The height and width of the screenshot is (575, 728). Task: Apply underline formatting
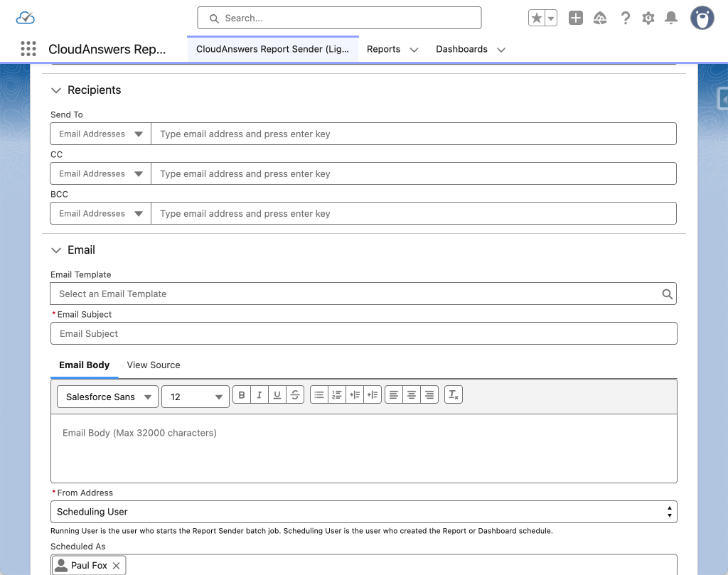[x=277, y=394]
